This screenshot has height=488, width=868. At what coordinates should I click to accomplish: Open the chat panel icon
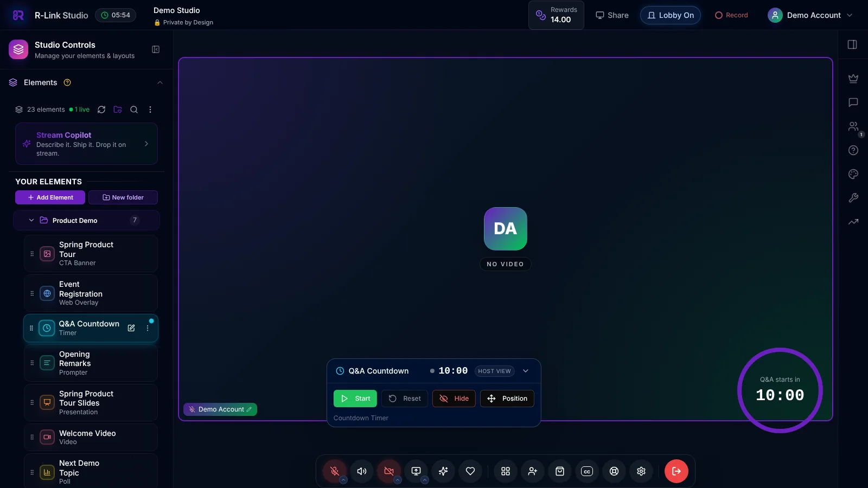[853, 102]
